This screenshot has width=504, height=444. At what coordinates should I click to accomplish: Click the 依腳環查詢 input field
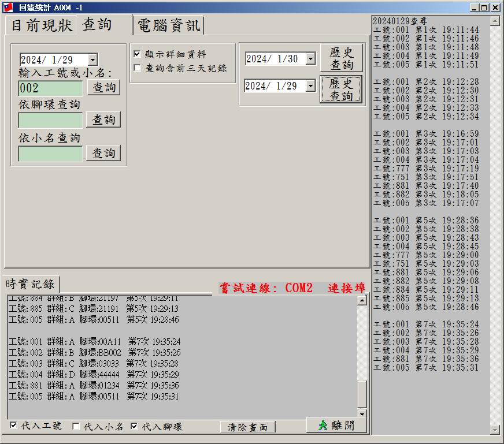pos(51,120)
